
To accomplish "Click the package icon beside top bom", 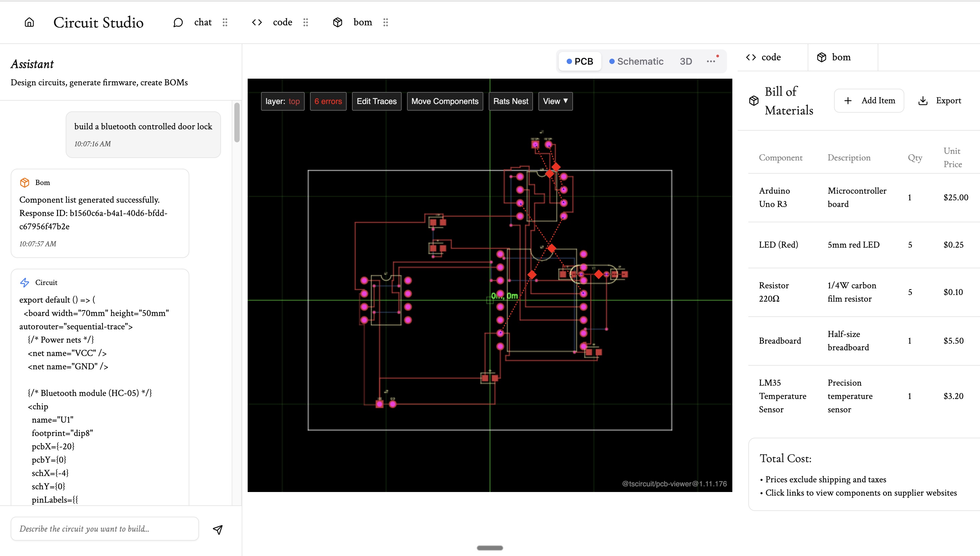I will [x=337, y=23].
